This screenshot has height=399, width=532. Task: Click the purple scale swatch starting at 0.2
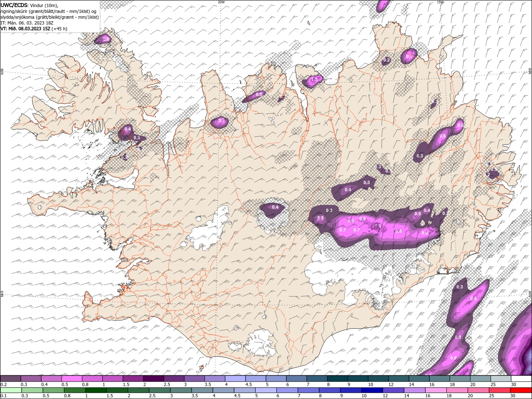tap(11, 379)
